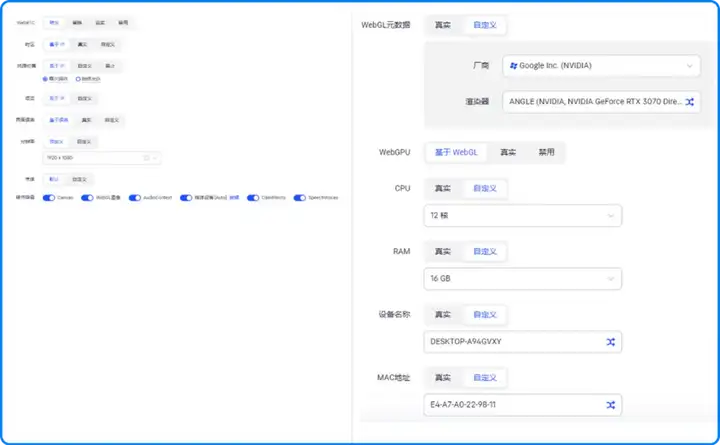Toggle the Canvas switch
The height and width of the screenshot is (445, 720).
(48, 198)
